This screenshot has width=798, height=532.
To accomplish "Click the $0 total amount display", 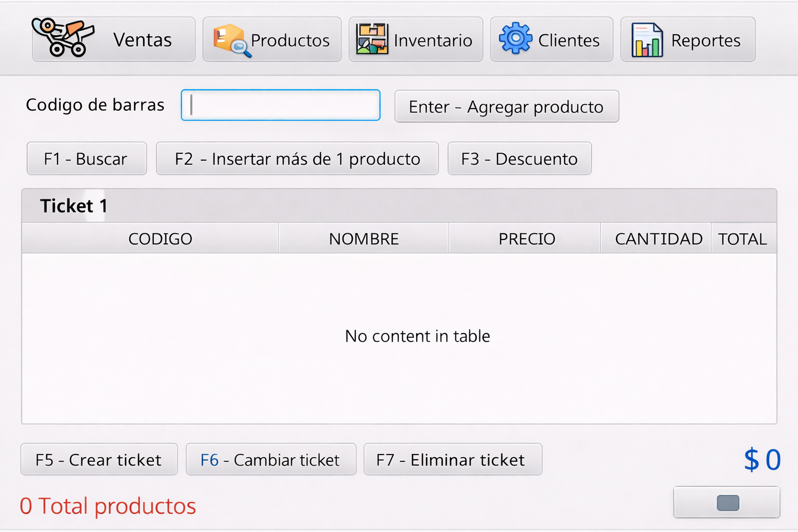I will (762, 459).
